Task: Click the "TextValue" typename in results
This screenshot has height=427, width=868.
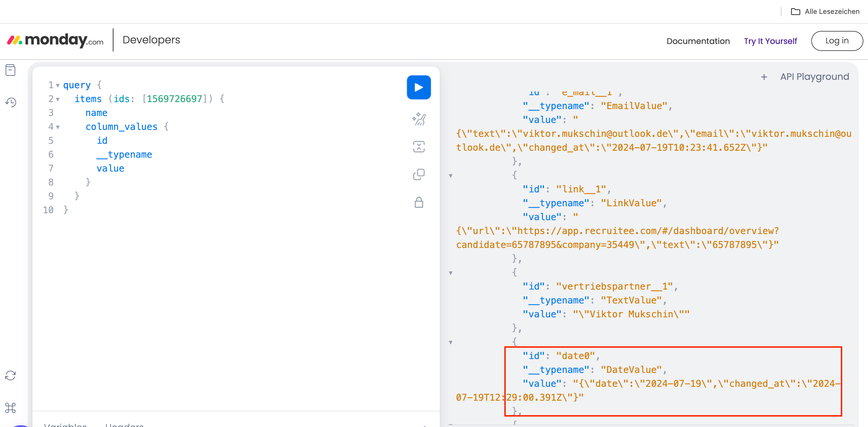Action: click(631, 300)
